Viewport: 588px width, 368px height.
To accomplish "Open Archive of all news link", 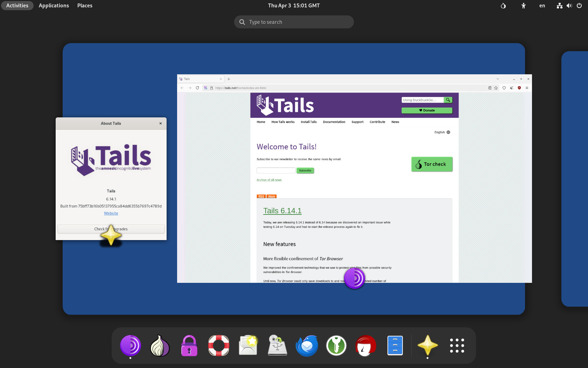I will [x=269, y=180].
